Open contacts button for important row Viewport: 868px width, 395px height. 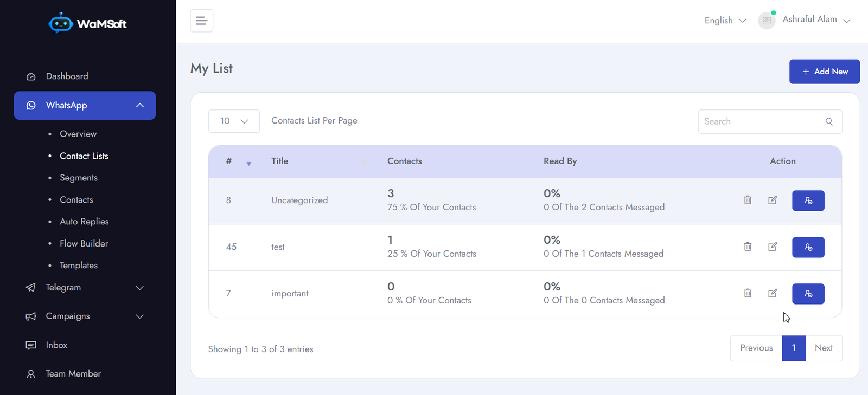pos(808,294)
